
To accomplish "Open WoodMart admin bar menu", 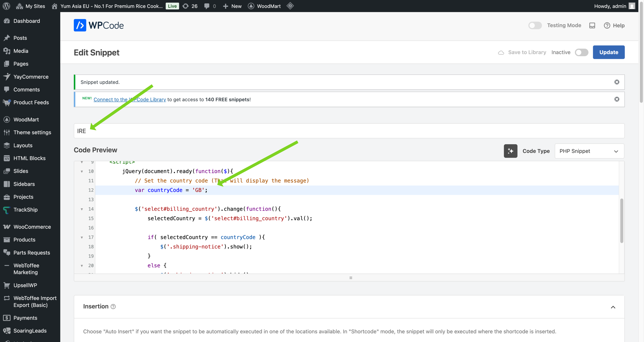I will tap(264, 6).
